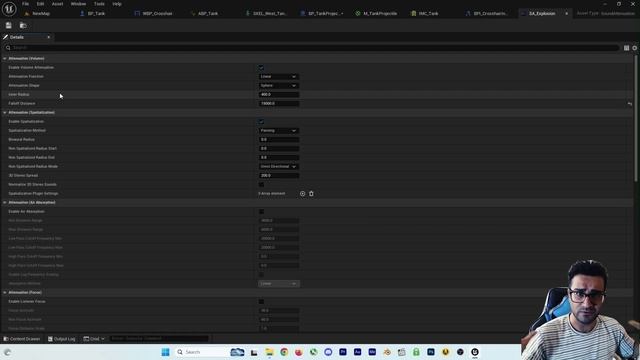This screenshot has height=360, width=640.
Task: Switch to the IMC_Tank tab
Action: 428,13
